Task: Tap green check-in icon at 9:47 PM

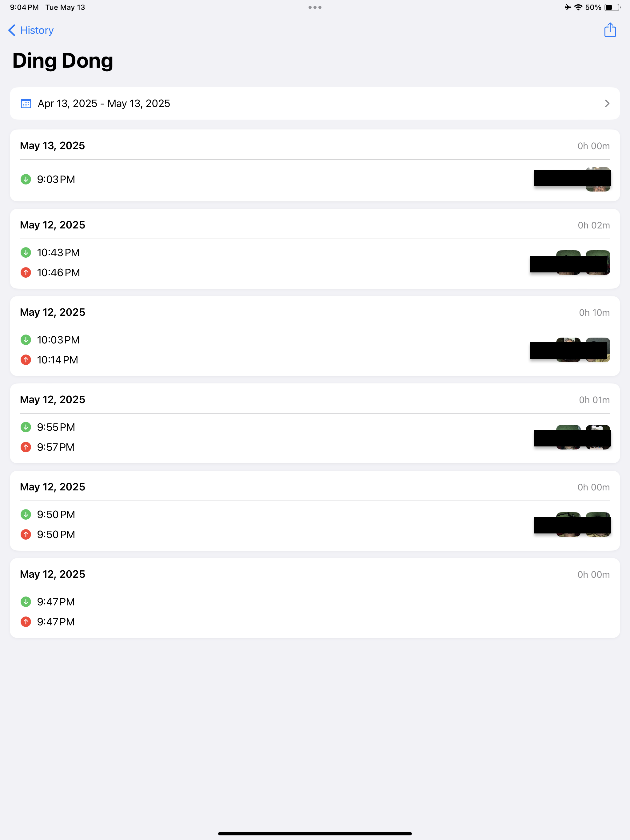Action: 26,602
